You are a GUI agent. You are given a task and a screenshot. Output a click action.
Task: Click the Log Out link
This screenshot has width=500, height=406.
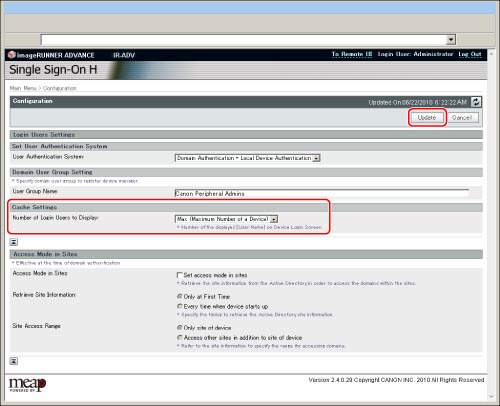pos(470,54)
